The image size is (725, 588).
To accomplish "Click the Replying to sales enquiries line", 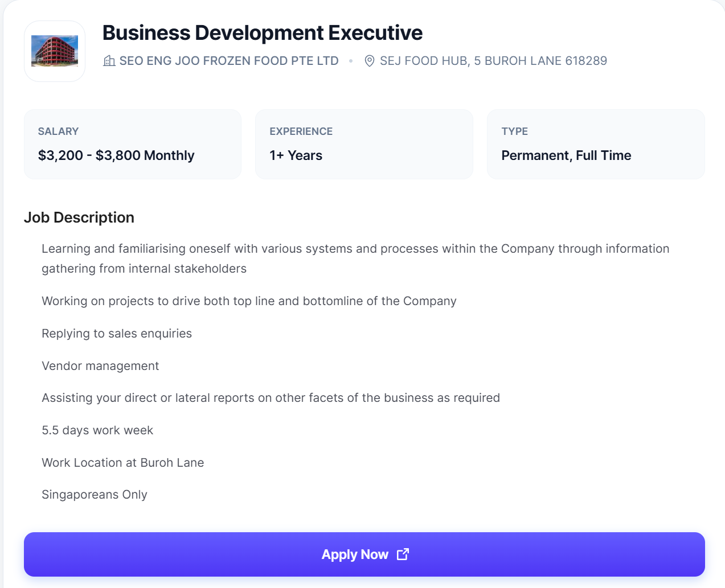I will (117, 334).
